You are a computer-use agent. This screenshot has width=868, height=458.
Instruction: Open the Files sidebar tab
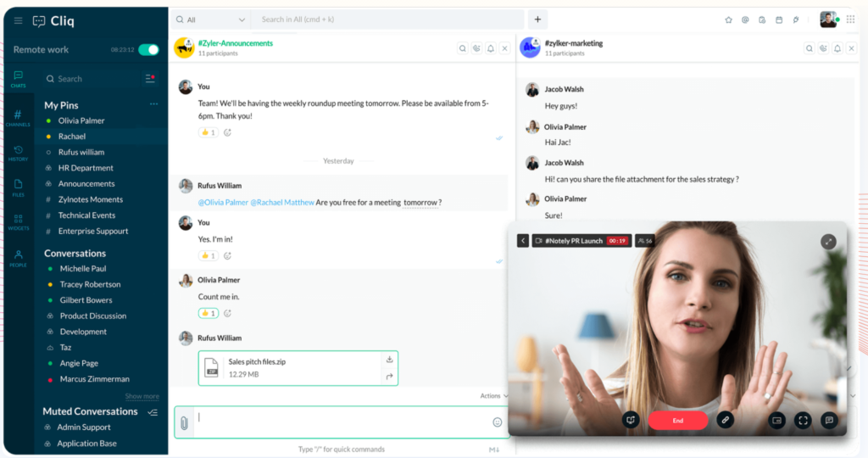tap(19, 187)
